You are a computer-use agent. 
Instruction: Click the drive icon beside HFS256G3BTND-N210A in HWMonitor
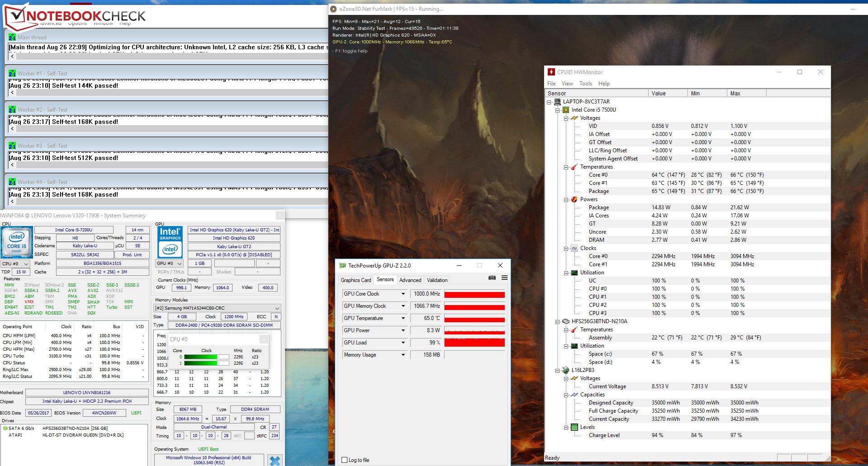pos(566,321)
